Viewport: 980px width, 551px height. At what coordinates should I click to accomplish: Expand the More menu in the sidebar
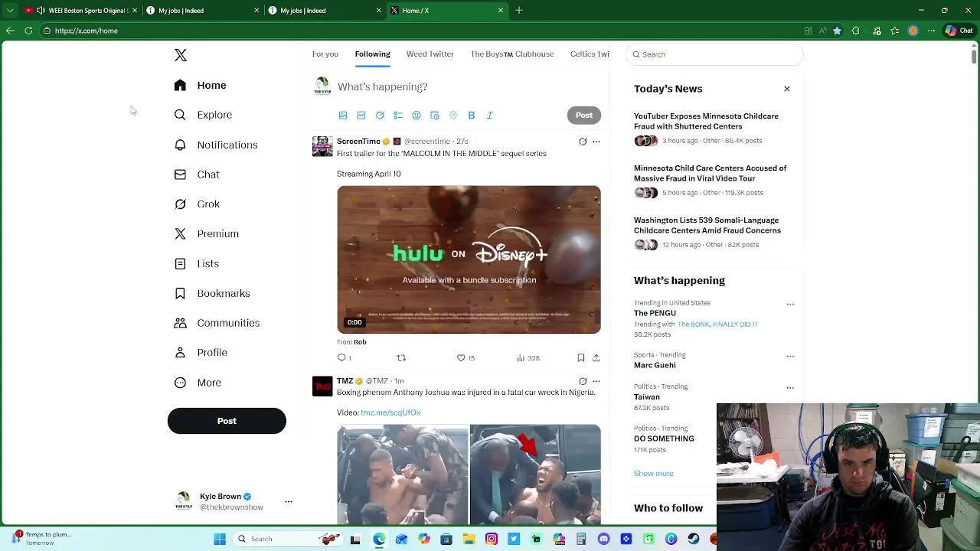coord(198,383)
